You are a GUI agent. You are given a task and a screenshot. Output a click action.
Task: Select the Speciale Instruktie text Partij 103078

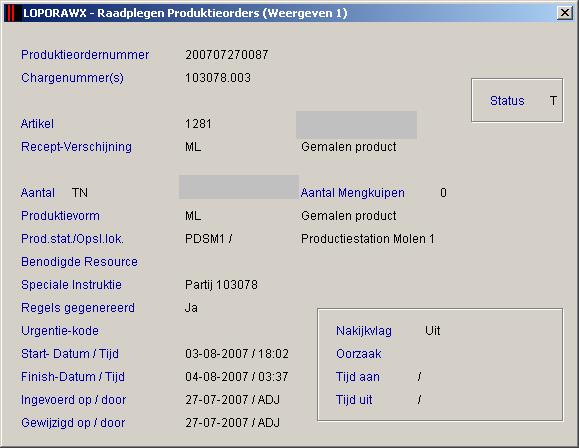click(221, 285)
